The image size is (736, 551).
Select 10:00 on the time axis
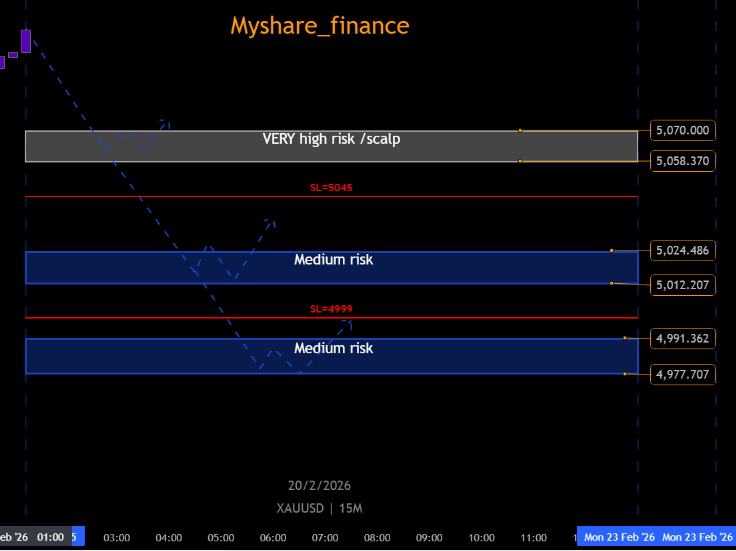pyautogui.click(x=481, y=537)
